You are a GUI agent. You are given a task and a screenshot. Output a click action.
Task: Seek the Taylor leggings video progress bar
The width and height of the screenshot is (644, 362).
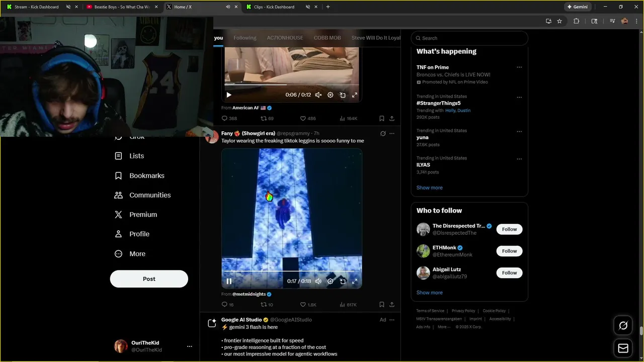click(x=292, y=272)
